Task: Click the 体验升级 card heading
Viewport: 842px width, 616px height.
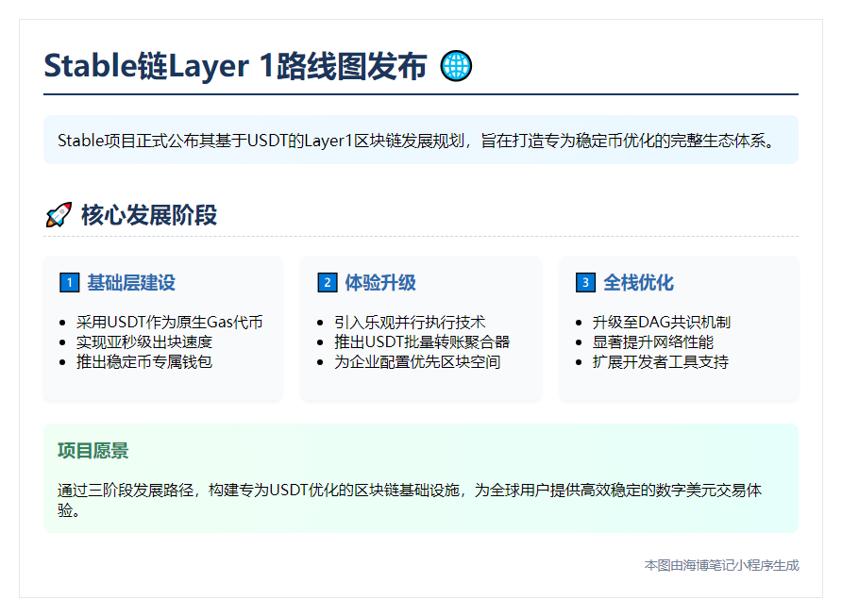Action: (x=380, y=282)
